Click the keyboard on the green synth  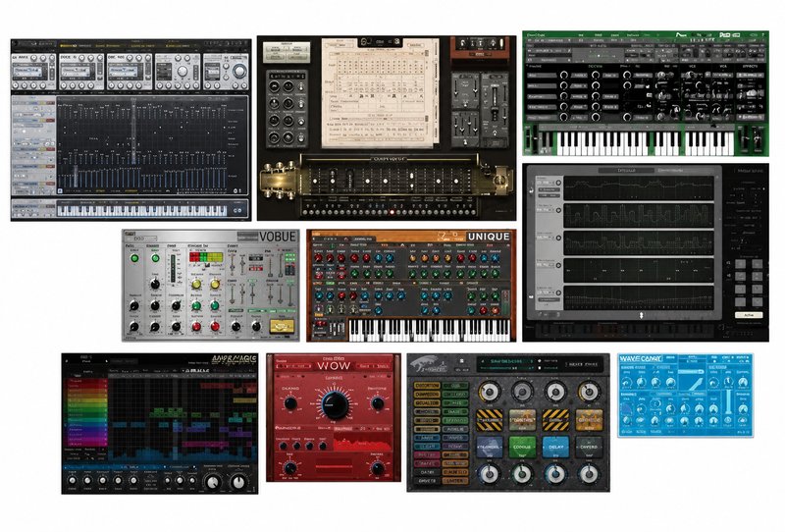click(645, 142)
